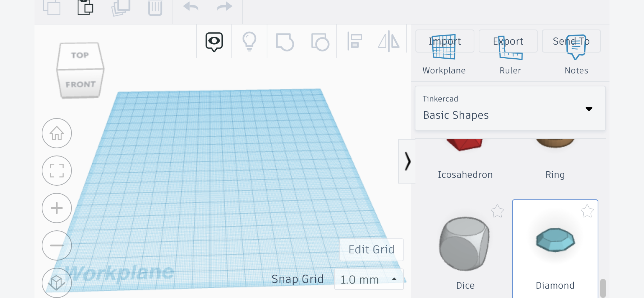Open the Align tool
This screenshot has width=644, height=298.
(x=355, y=41)
